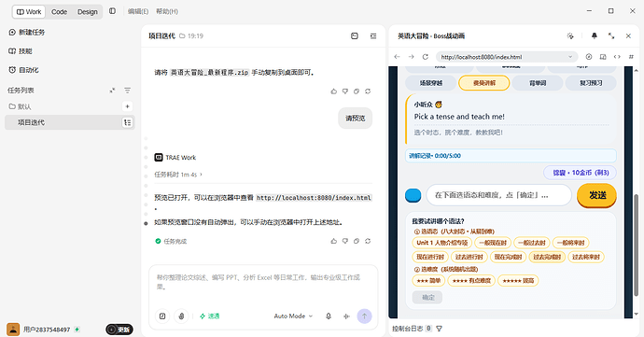Choose the three-star 简单 difficulty
The width and height of the screenshot is (644, 337).
click(428, 281)
